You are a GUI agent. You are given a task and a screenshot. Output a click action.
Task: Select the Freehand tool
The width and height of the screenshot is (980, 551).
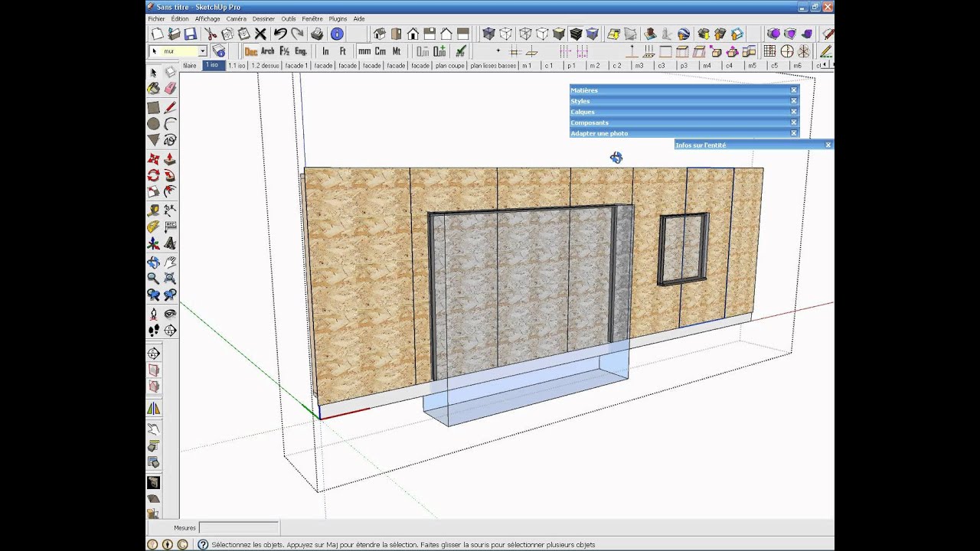coord(170,140)
